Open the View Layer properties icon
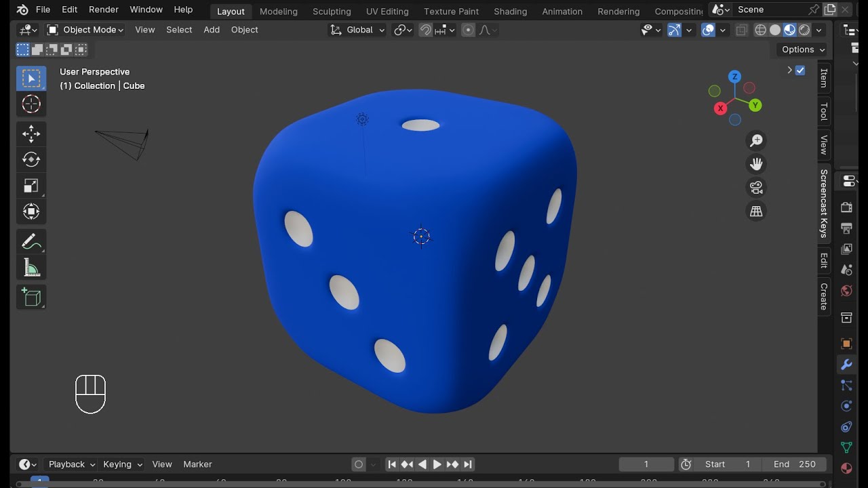The height and width of the screenshot is (488, 868). (846, 249)
